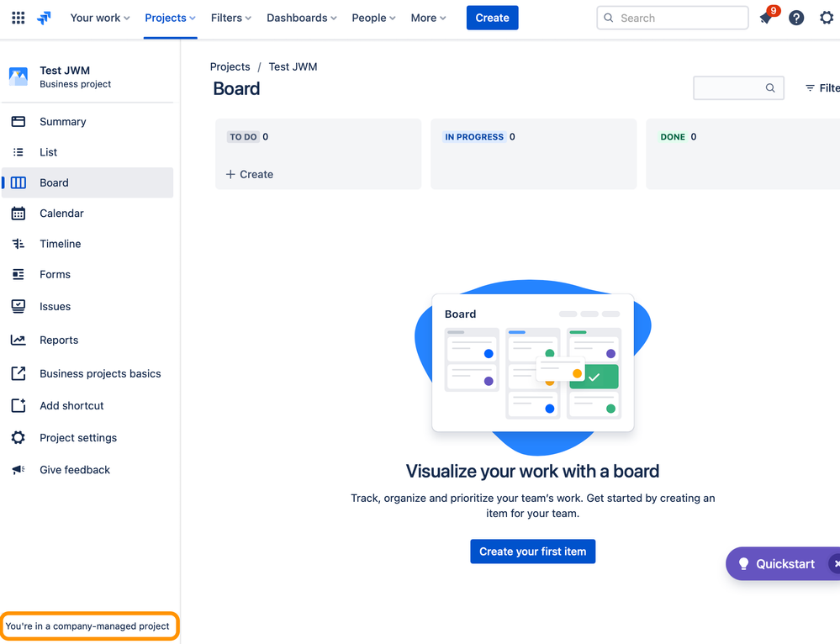Image resolution: width=840 pixels, height=644 pixels.
Task: Click the List sidebar icon
Action: click(18, 152)
